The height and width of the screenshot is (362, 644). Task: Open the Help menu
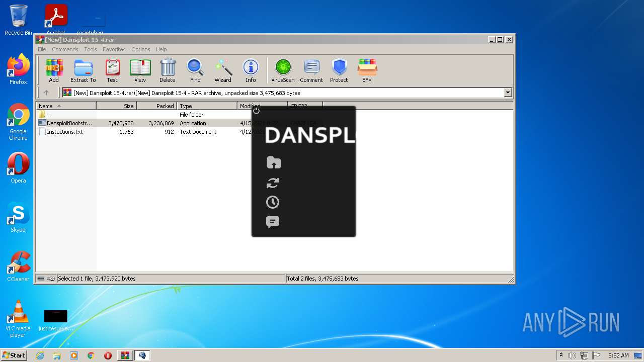tap(162, 49)
